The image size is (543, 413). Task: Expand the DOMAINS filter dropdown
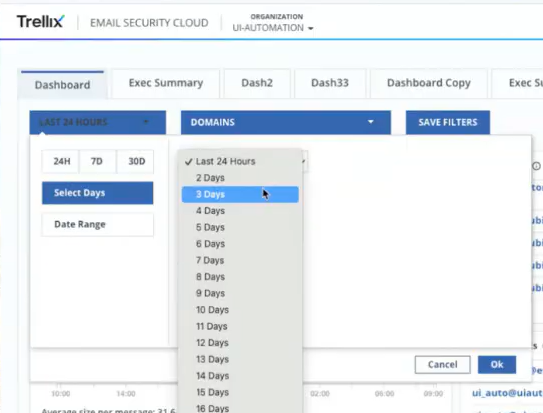(286, 122)
